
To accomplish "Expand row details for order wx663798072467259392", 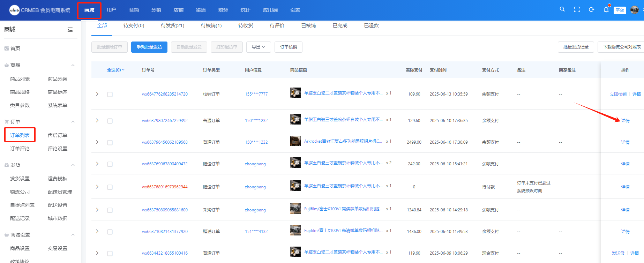I will click(x=97, y=121).
